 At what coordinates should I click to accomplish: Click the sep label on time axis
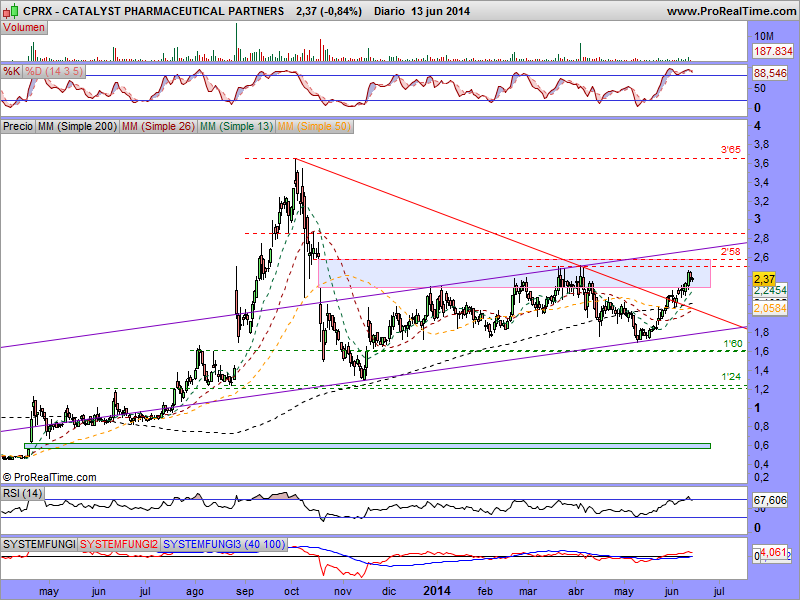245,592
